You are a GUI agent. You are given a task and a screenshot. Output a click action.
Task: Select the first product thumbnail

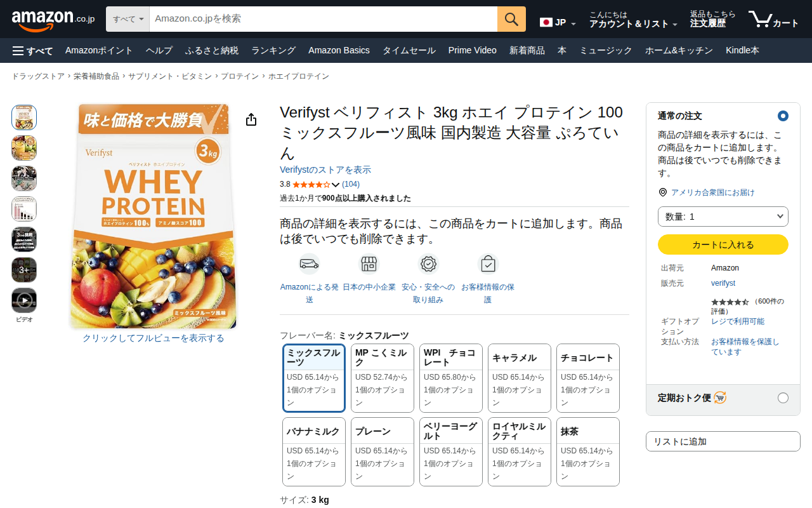coord(24,117)
